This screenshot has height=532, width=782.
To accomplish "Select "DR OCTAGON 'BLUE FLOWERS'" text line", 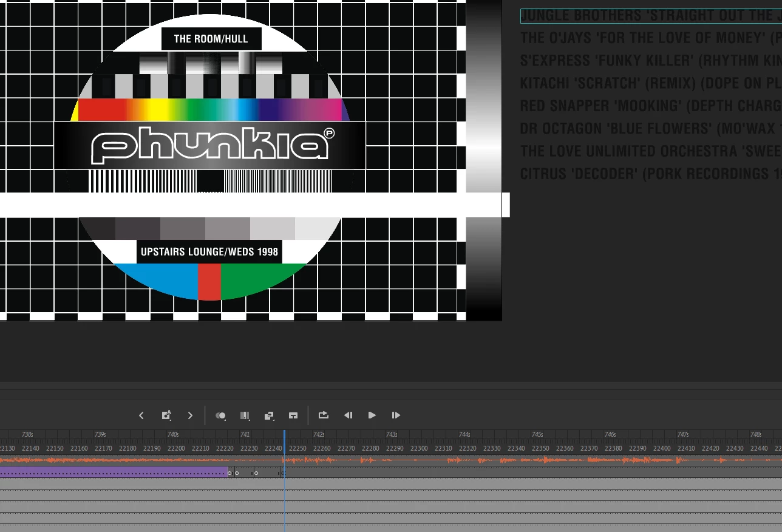I will (x=651, y=129).
